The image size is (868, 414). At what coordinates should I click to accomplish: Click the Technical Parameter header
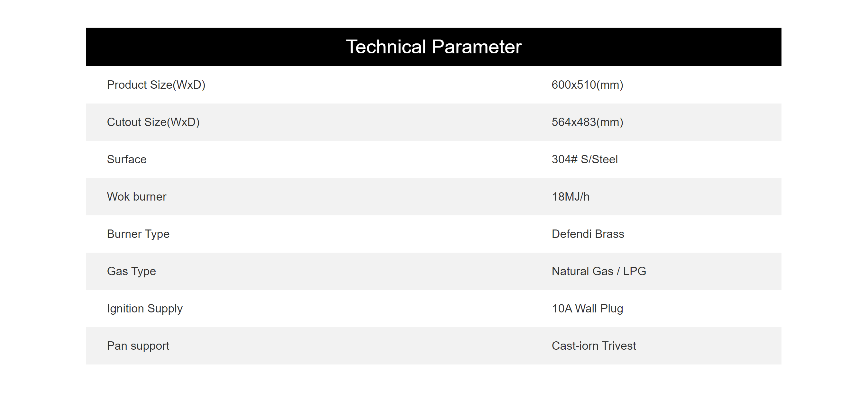tap(434, 47)
